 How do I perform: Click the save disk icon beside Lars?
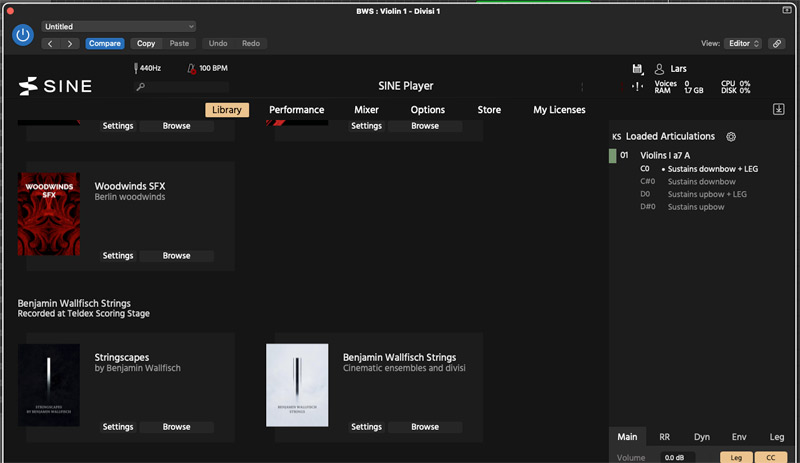click(638, 69)
